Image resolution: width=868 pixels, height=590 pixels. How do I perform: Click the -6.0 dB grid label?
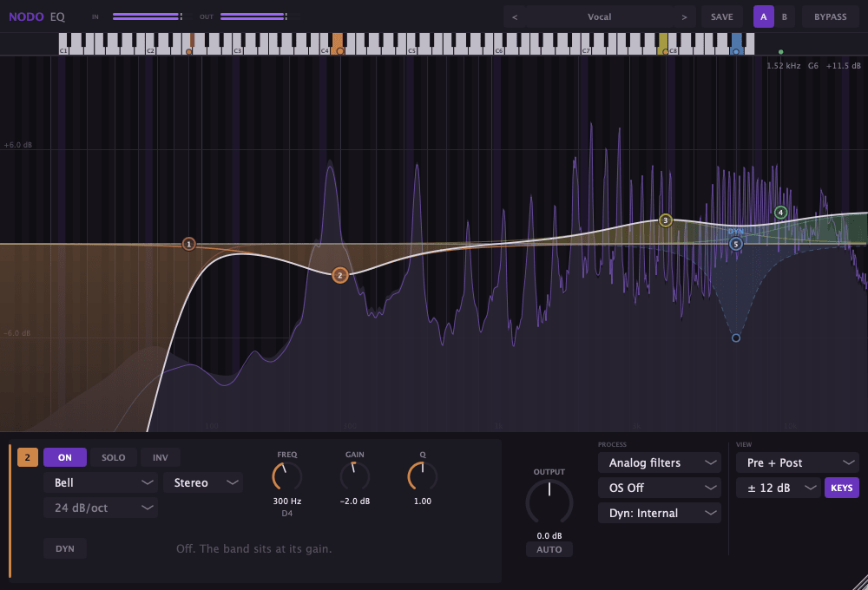click(17, 333)
